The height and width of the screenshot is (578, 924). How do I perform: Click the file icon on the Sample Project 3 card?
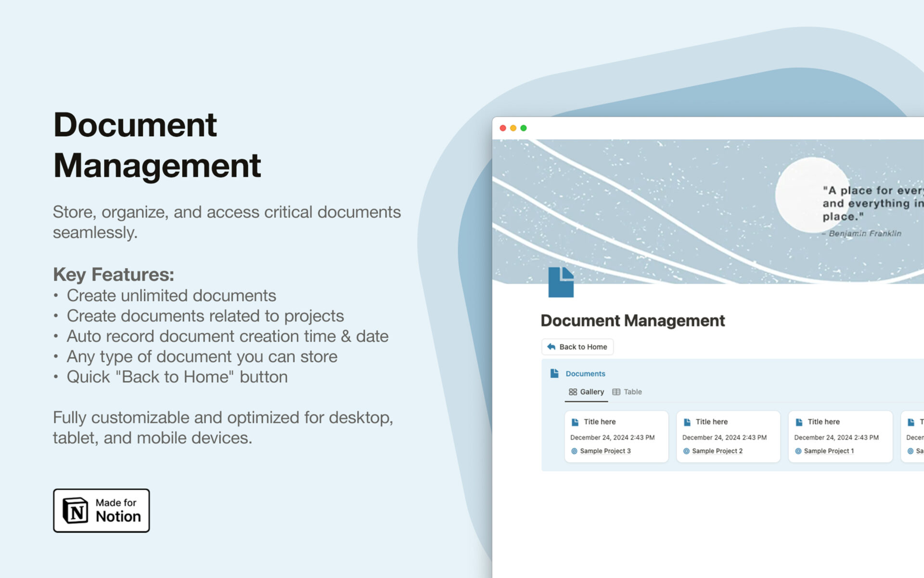point(575,422)
